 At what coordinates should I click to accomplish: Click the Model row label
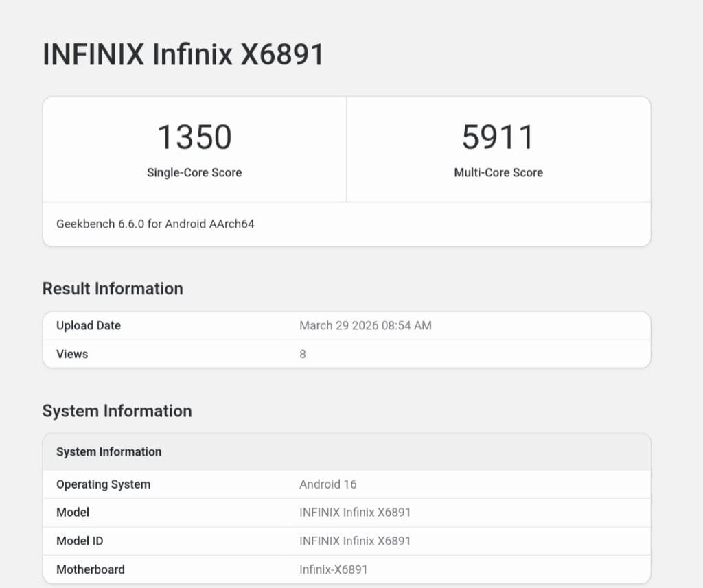point(73,513)
